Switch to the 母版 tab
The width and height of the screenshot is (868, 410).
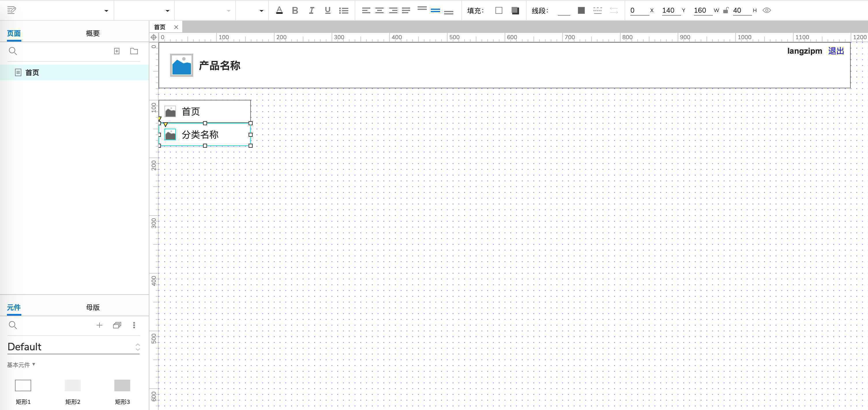pos(93,307)
